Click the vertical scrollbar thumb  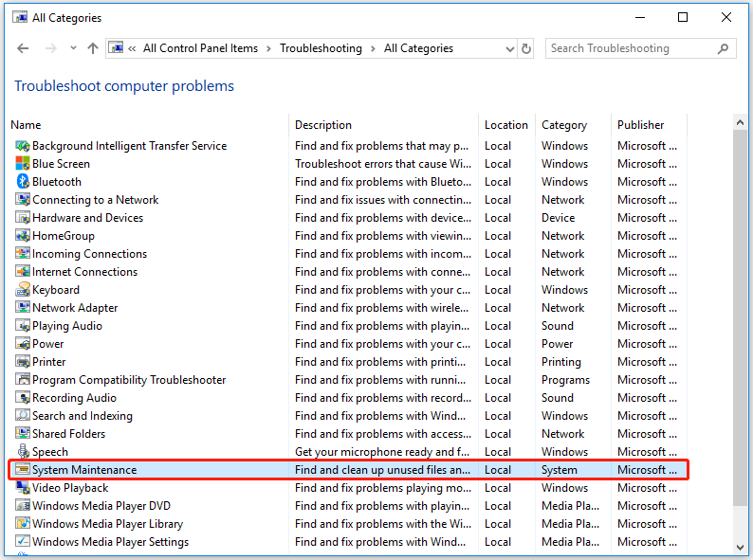(740, 317)
